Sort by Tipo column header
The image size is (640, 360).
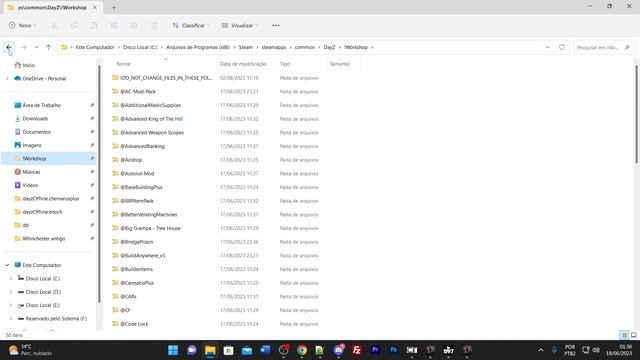[285, 64]
